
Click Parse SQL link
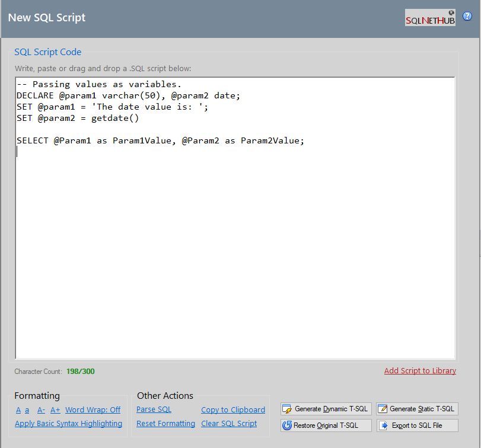[x=154, y=409]
